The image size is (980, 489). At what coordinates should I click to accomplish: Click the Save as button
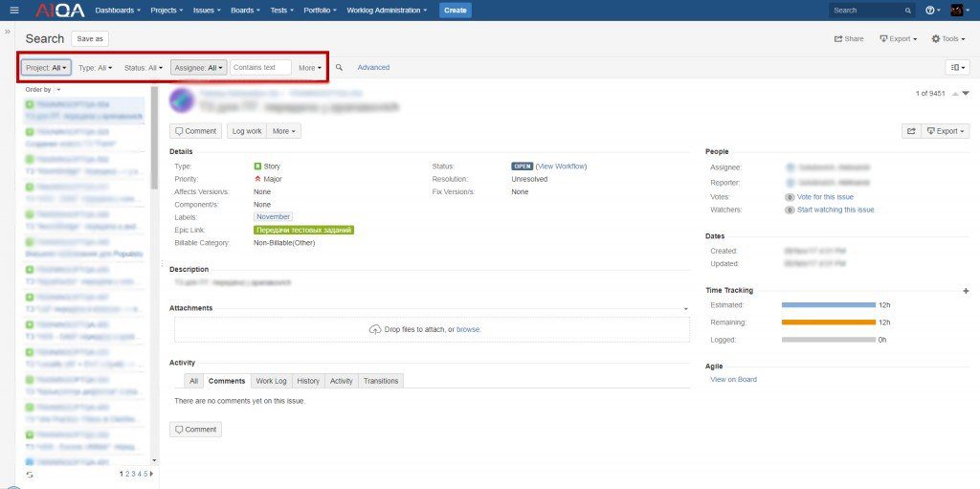(x=90, y=39)
